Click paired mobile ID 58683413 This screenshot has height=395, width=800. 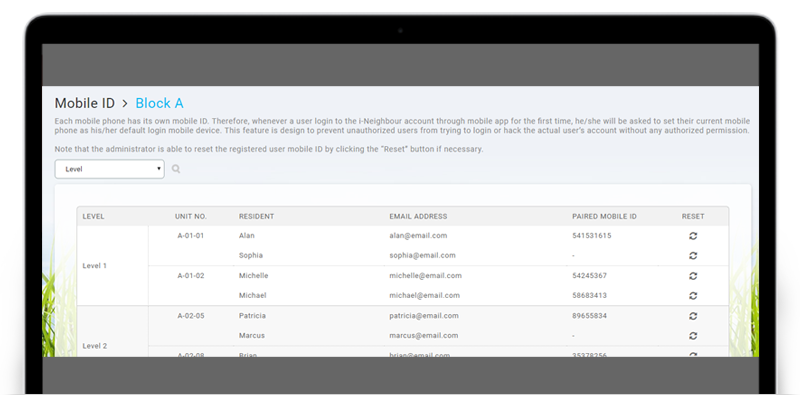pyautogui.click(x=589, y=295)
